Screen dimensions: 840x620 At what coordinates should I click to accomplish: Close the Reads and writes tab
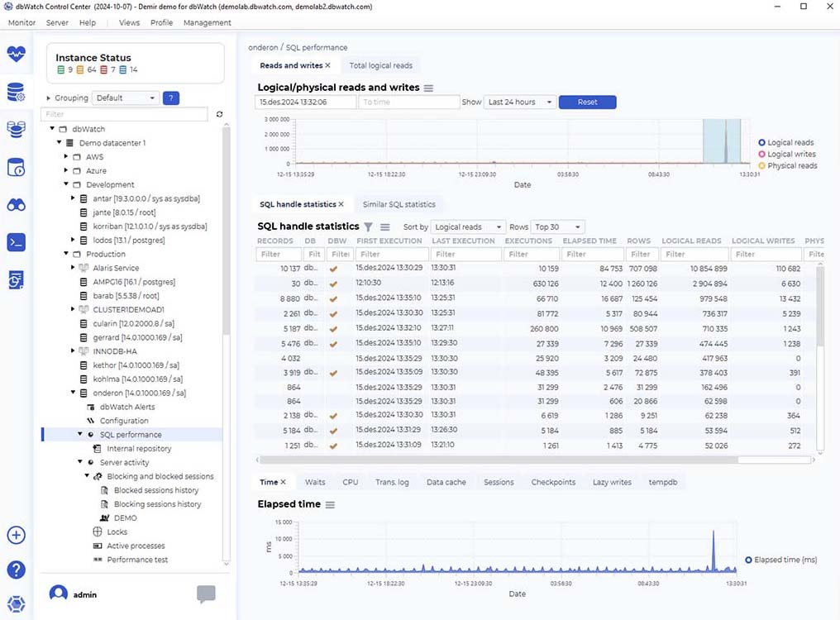328,65
